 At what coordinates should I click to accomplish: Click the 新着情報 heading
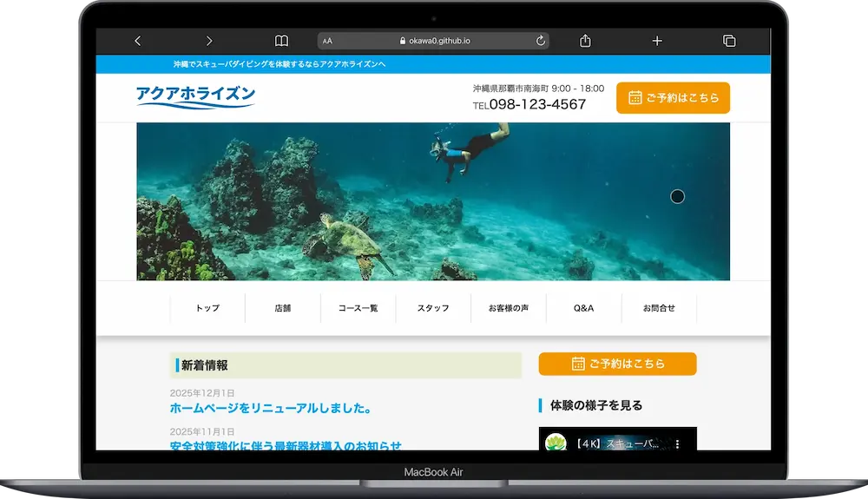pyautogui.click(x=205, y=365)
